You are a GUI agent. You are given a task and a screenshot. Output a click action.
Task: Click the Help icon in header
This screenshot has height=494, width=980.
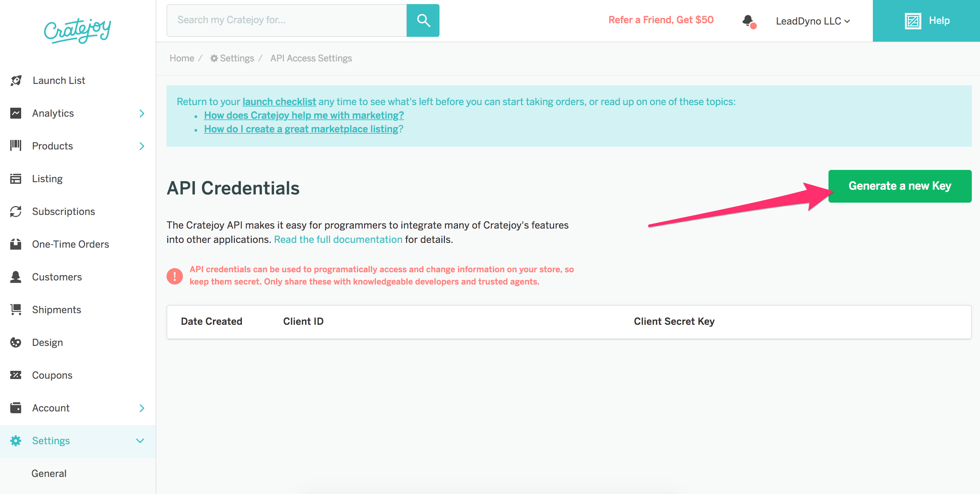[913, 20]
